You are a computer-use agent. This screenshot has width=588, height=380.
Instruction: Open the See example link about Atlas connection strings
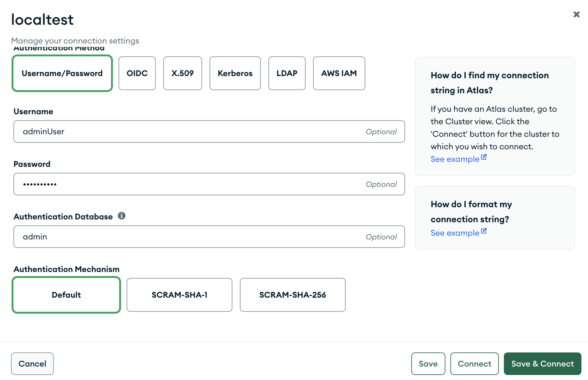point(454,159)
